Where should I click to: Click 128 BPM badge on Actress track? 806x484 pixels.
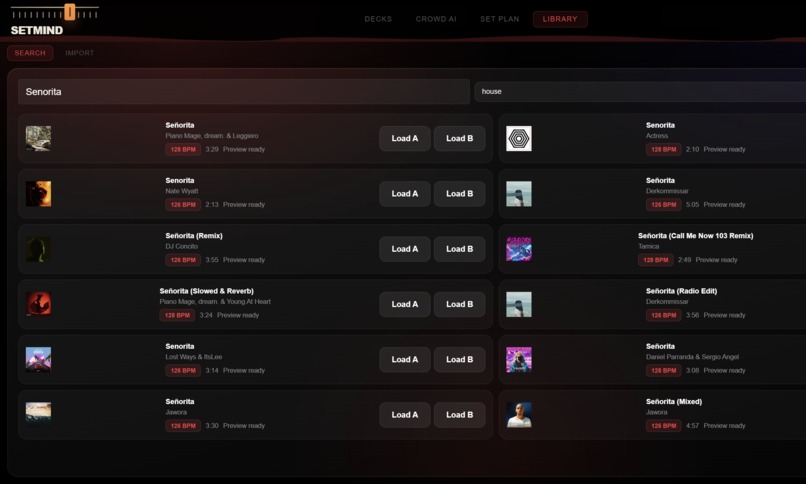click(664, 150)
